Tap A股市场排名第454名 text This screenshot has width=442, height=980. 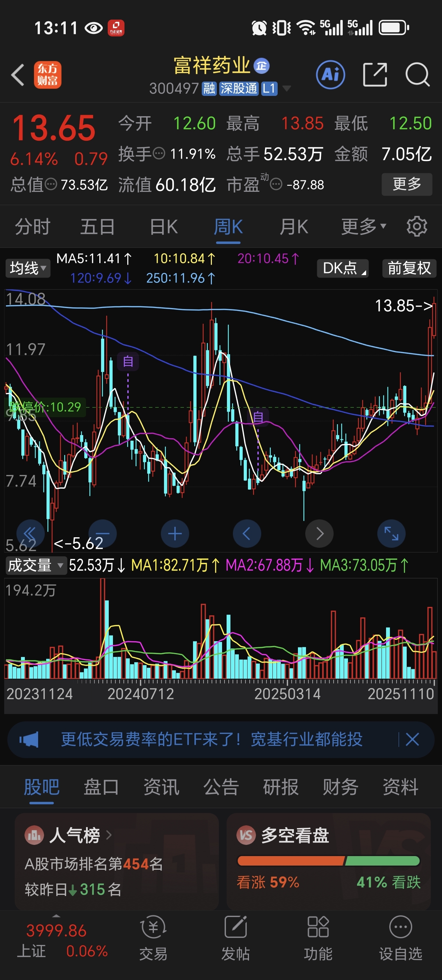pos(94,864)
